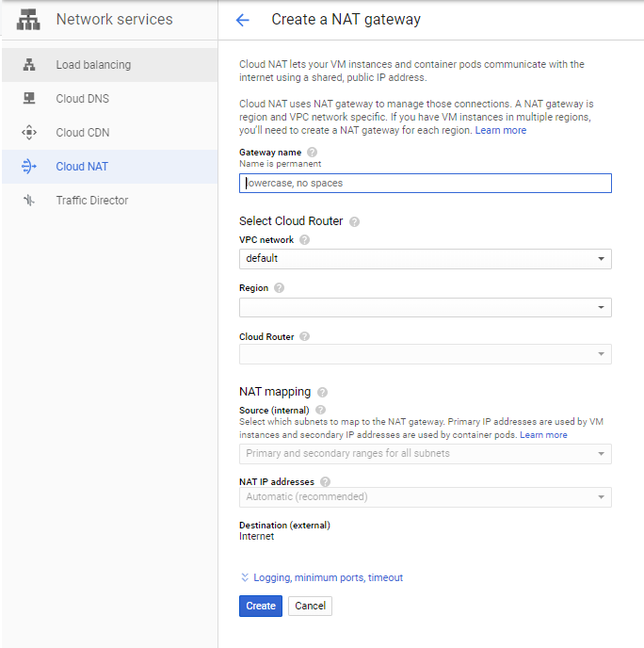Open NAT IP addresses Automatic dropdown
Viewport: 644px width, 648px height.
point(426,497)
